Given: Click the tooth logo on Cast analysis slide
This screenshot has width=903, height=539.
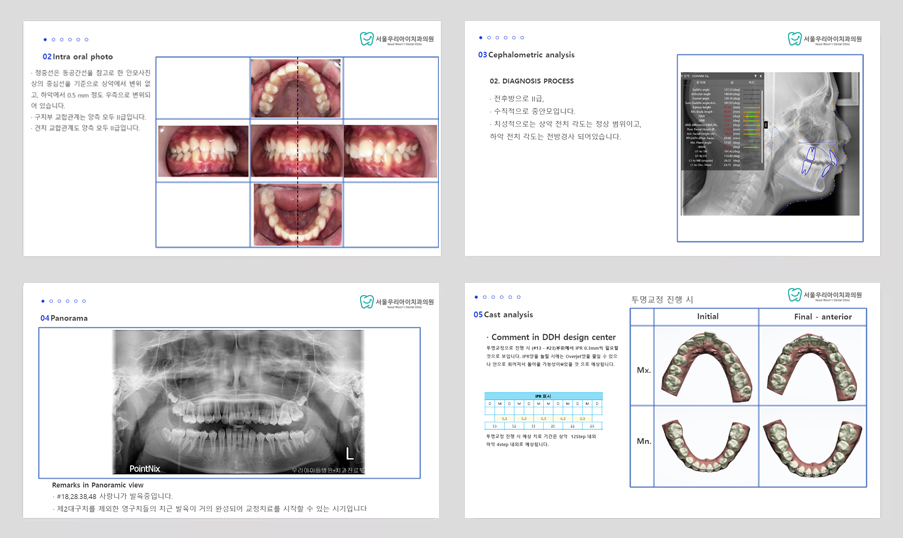Looking at the screenshot, I should [x=795, y=295].
